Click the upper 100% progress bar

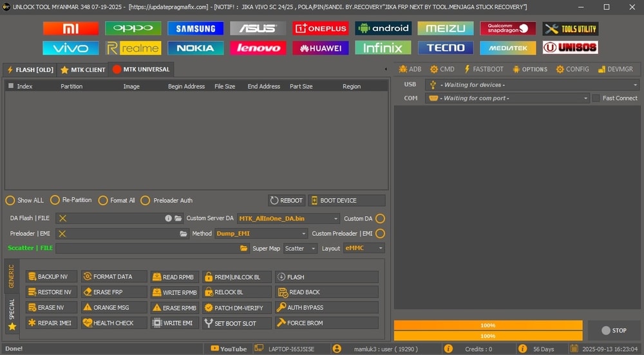(488, 325)
